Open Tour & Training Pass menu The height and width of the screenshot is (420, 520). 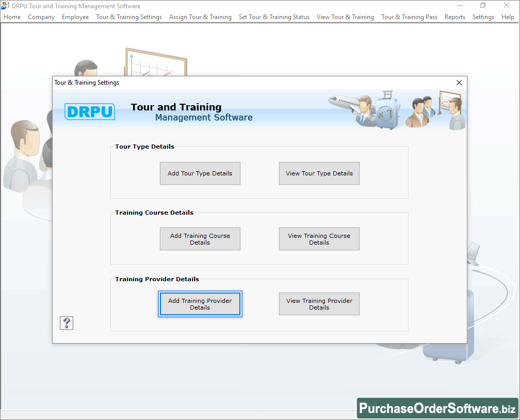point(409,17)
